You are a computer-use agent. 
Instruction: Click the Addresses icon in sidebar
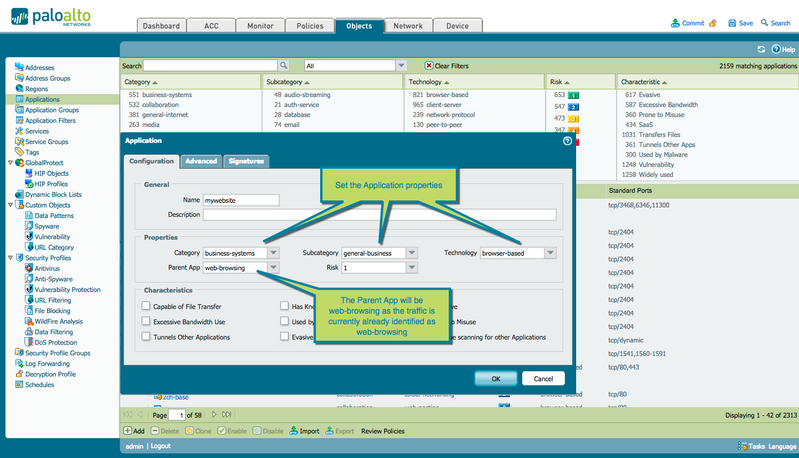coord(19,67)
